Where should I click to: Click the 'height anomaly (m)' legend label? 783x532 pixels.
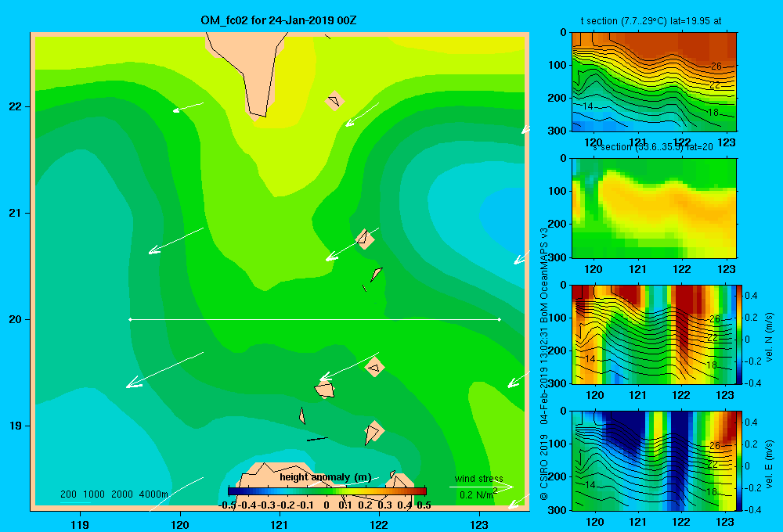point(326,477)
